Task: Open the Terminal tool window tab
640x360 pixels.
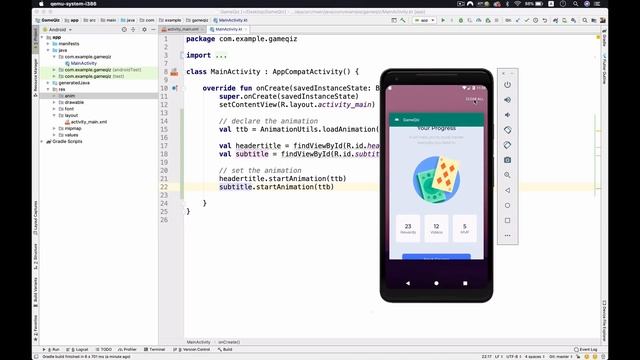Action: (154, 349)
